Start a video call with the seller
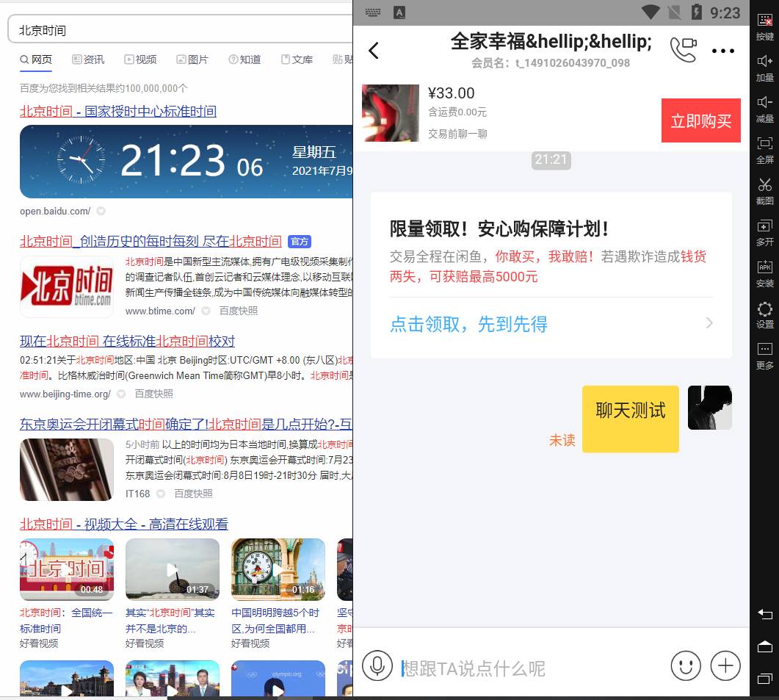 [x=683, y=50]
